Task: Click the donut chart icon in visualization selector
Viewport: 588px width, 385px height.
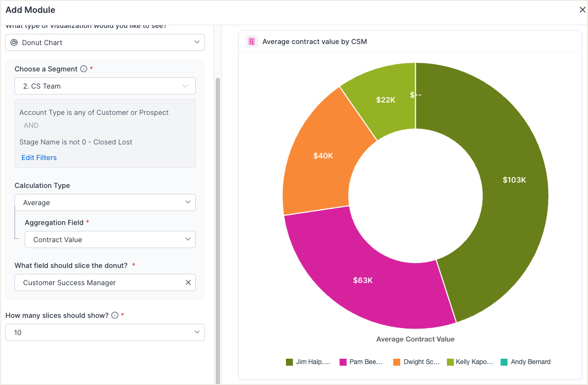Action: (x=14, y=42)
